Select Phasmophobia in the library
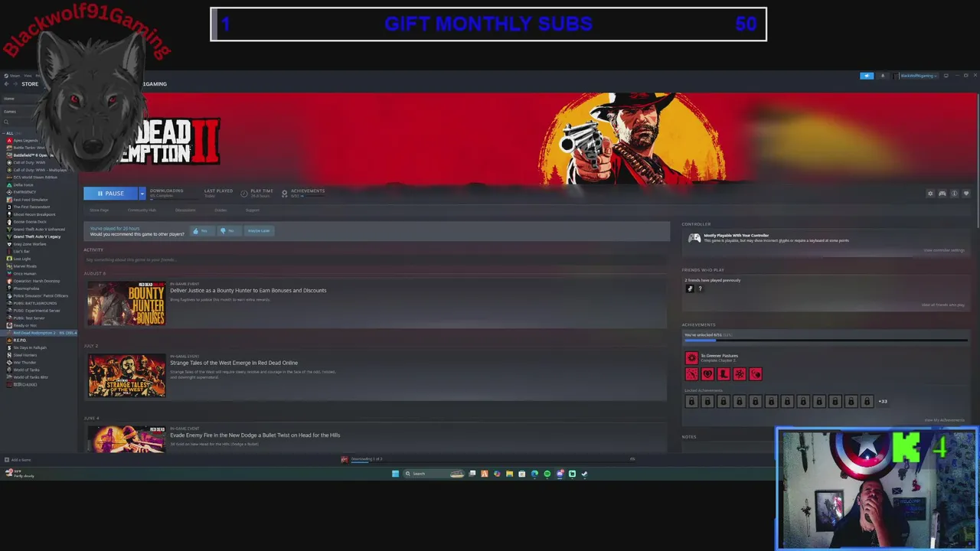Image resolution: width=980 pixels, height=551 pixels. (x=26, y=289)
